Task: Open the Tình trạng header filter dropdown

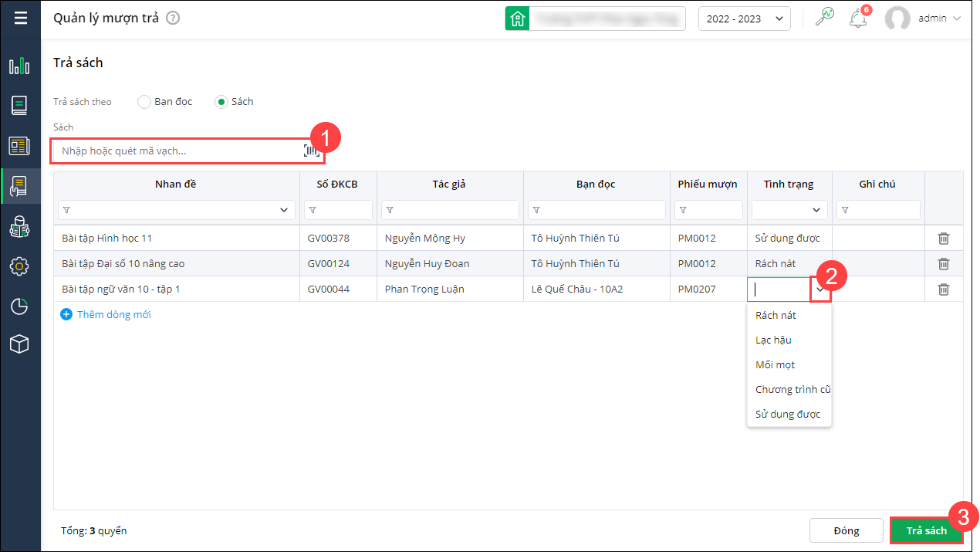Action: coord(816,210)
